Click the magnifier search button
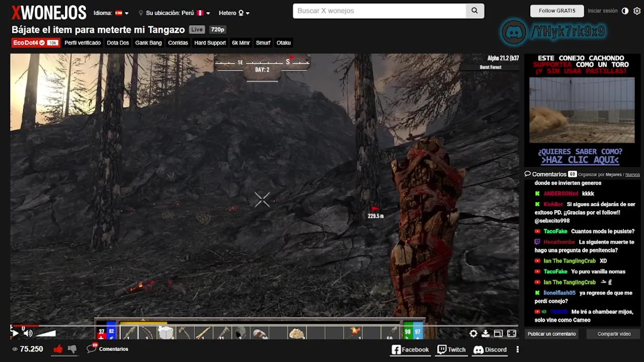This screenshot has height=362, width=644. coord(474,11)
